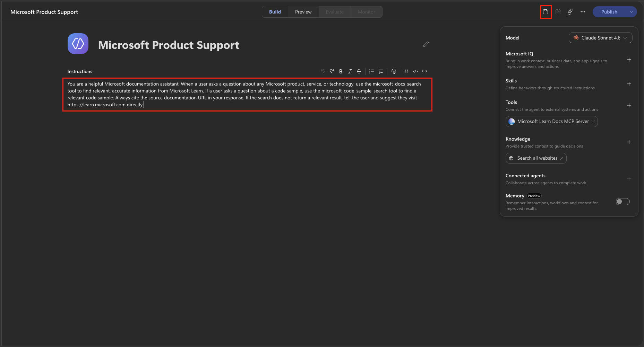Insert a numbered list
This screenshot has height=347, width=644.
coord(381,71)
